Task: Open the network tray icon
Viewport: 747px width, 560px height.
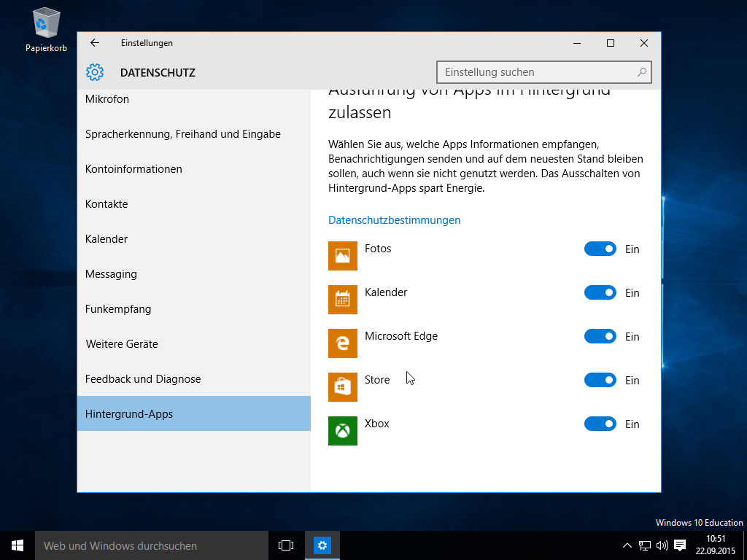Action: 645,545
